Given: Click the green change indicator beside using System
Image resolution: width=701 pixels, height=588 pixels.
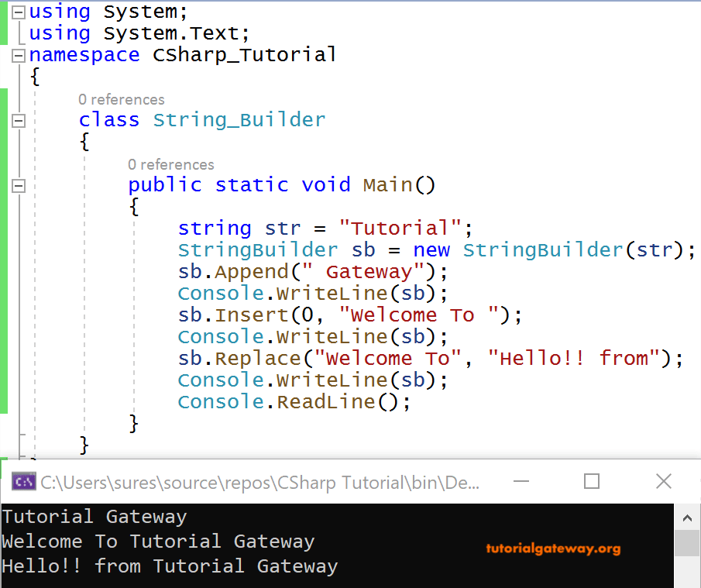Looking at the screenshot, I should coord(4,12).
